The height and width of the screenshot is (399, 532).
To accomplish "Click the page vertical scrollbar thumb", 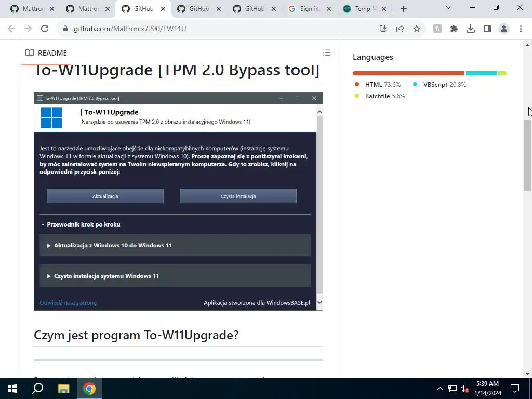I will click(527, 155).
